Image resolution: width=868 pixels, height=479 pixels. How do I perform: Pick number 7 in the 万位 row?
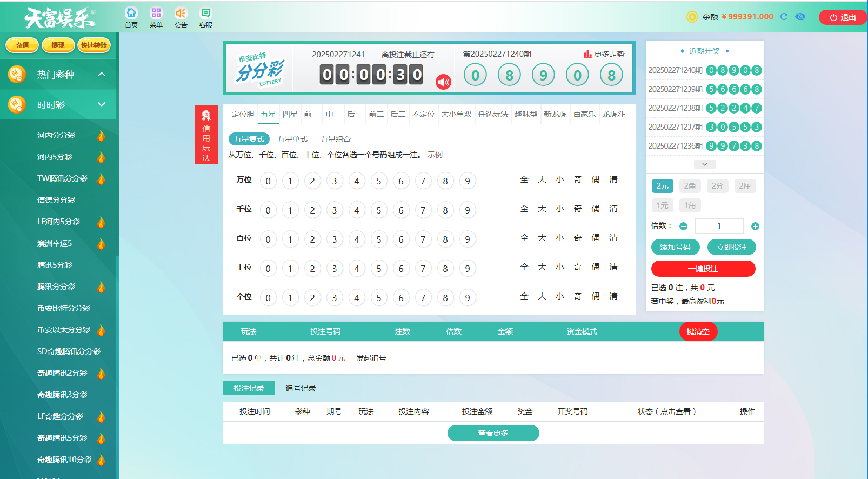click(423, 181)
